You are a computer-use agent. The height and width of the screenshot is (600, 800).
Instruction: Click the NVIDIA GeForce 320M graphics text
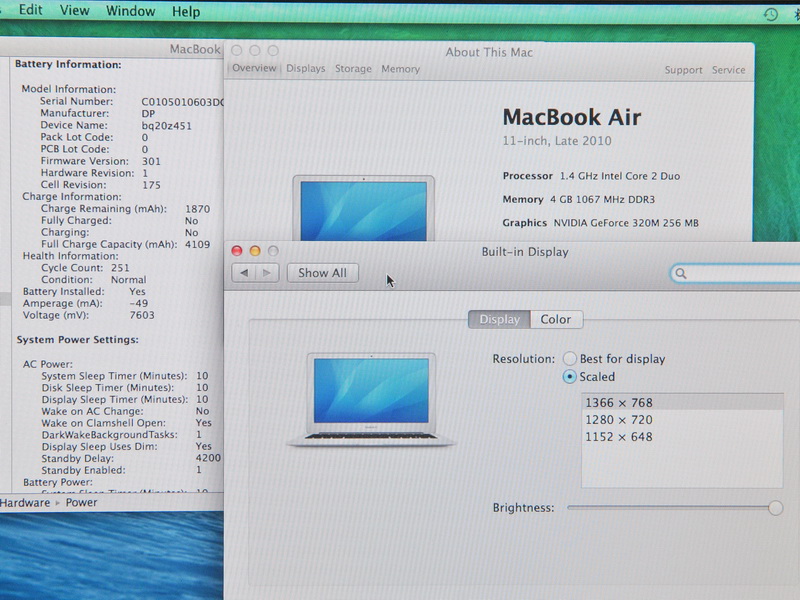[626, 223]
